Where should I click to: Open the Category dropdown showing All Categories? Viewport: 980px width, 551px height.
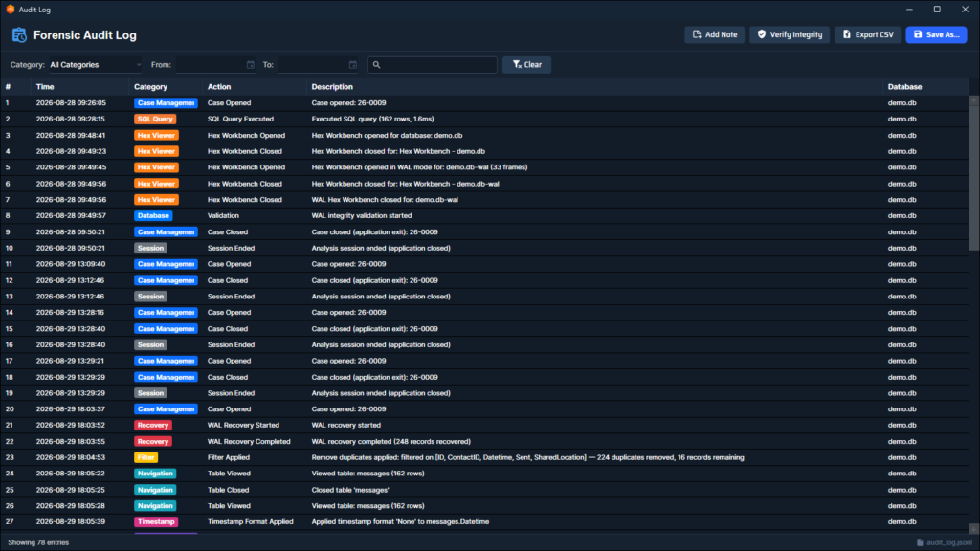(x=95, y=65)
